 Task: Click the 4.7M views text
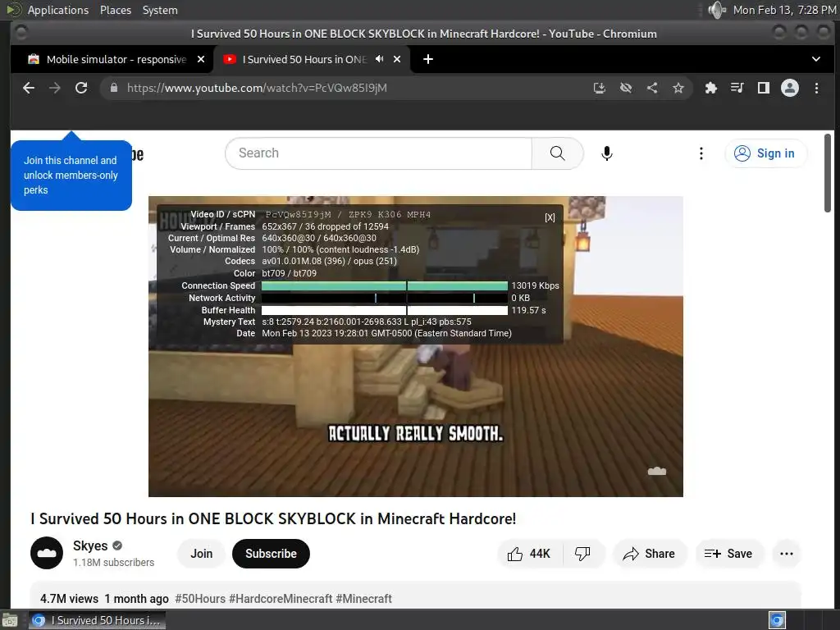69,598
